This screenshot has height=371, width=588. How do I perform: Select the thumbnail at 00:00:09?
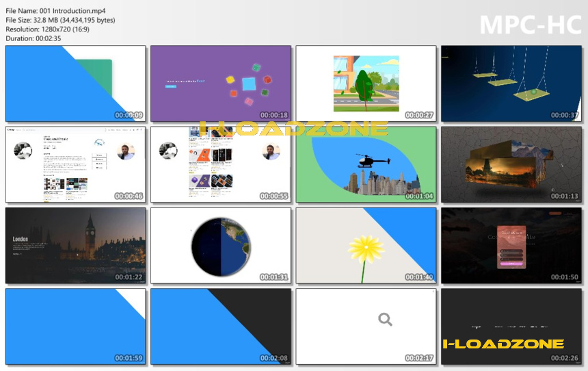(75, 84)
